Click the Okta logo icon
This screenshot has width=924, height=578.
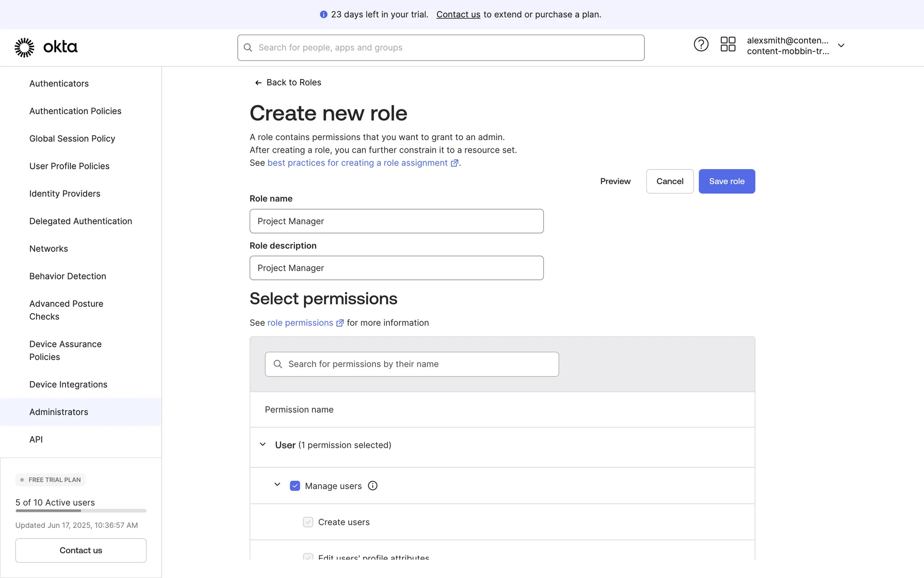24,47
